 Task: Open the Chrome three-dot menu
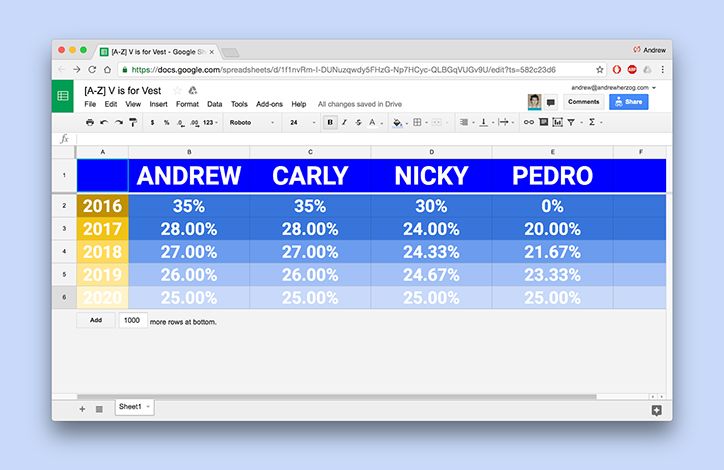tap(663, 70)
